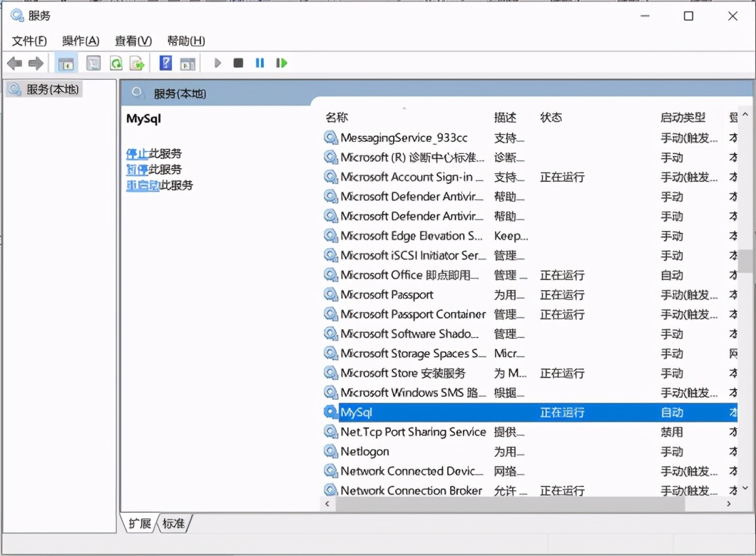
Task: Select Microsoft Edge Elevation Service row
Action: point(530,236)
